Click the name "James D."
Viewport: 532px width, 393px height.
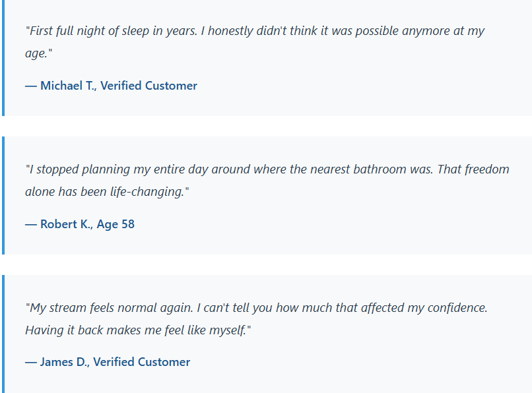point(64,362)
